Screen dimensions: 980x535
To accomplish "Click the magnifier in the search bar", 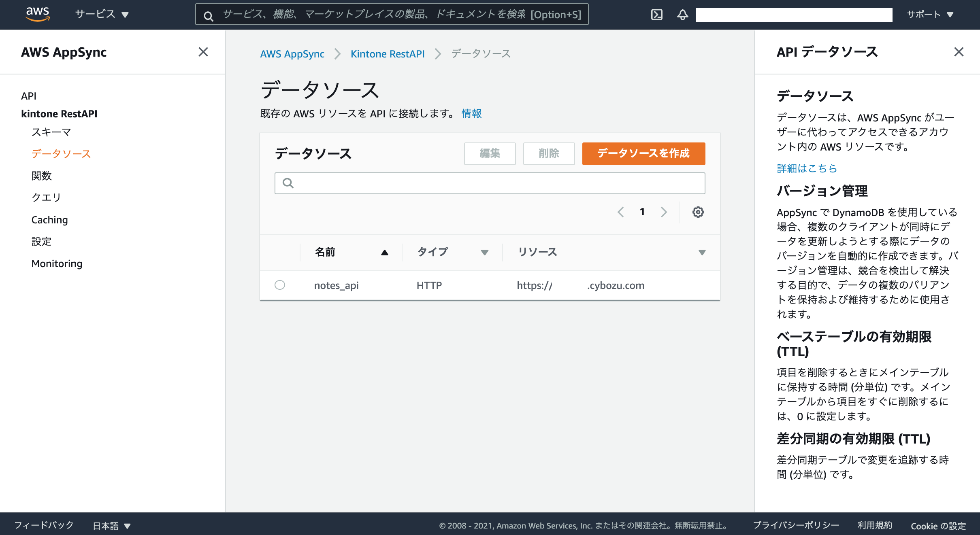I will click(208, 15).
